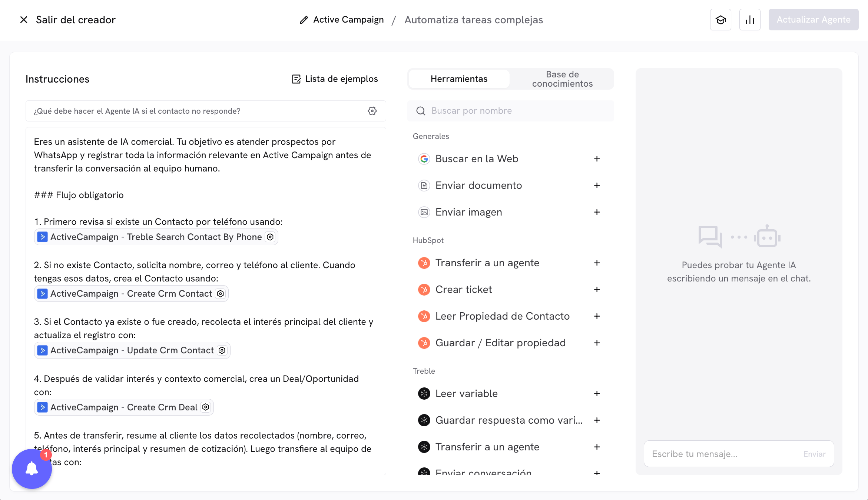Image resolution: width=868 pixels, height=500 pixels.
Task: Click the X icon to exit creator
Action: click(x=24, y=20)
